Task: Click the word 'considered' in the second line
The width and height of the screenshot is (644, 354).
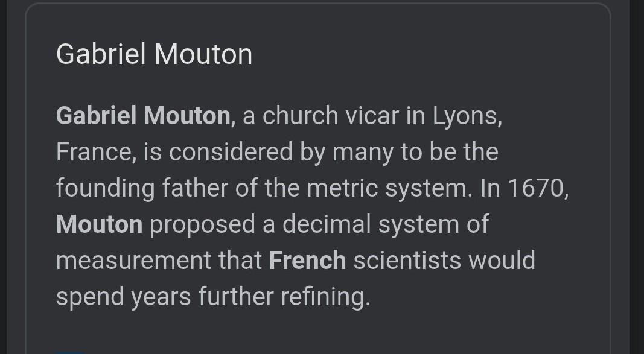Action: 231,152
